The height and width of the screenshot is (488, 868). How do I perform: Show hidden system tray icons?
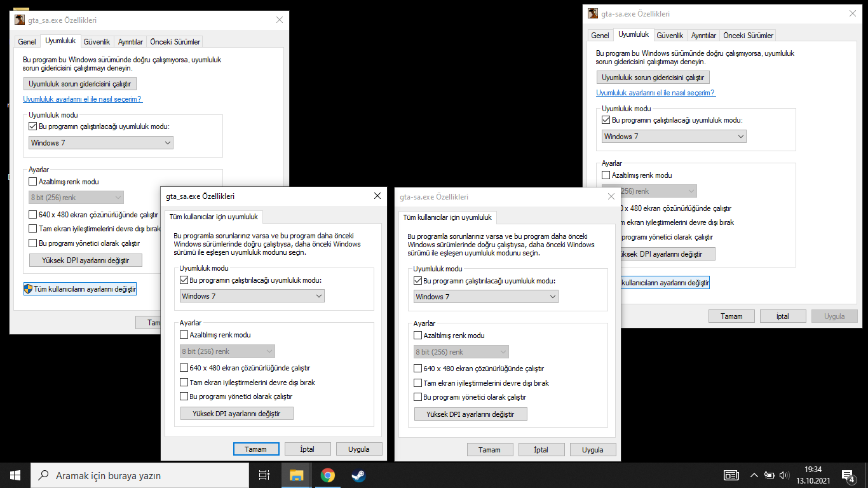tap(754, 475)
